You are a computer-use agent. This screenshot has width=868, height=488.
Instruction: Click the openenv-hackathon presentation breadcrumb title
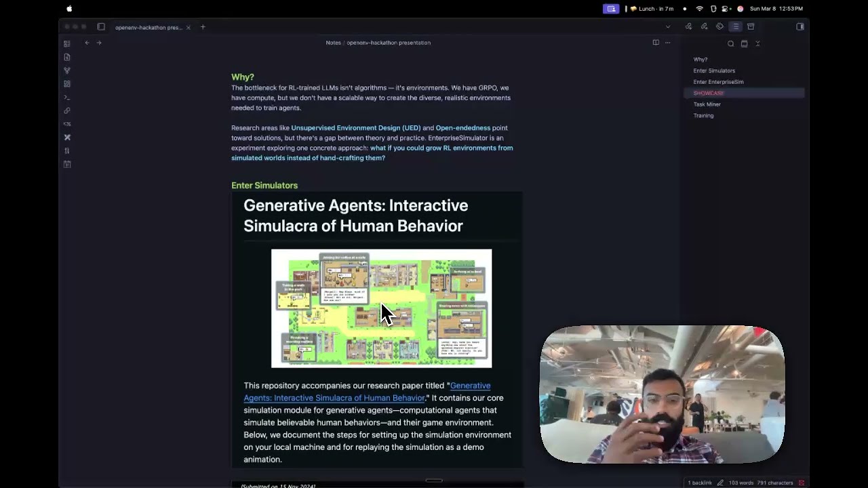[x=389, y=43]
